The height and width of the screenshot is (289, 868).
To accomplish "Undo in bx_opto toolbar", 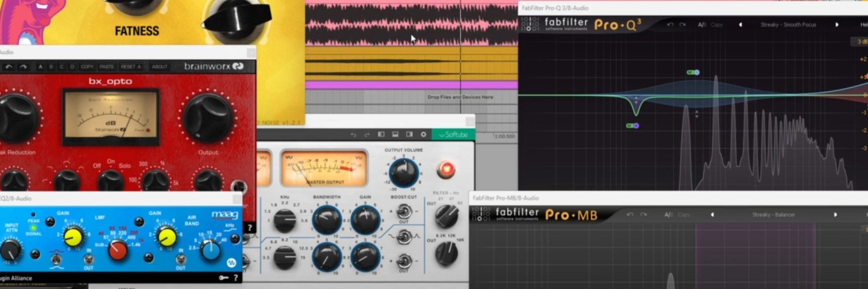I will (9, 67).
